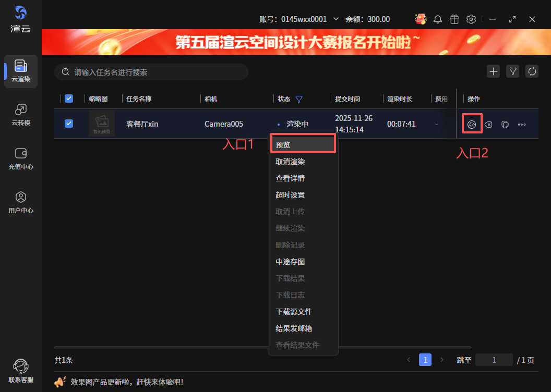551x392 pixels.
Task: Click the plus icon to add task
Action: [x=493, y=71]
